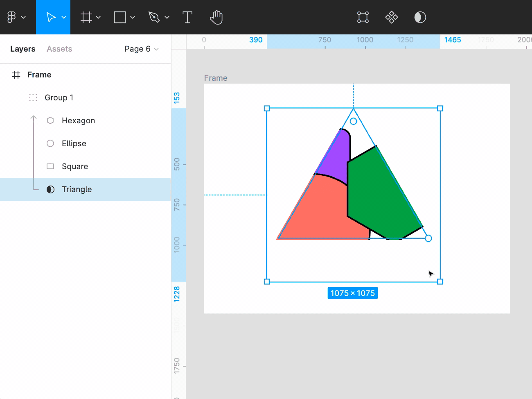The image size is (532, 399).
Task: Open the Pen tool dropdown arrow
Action: [x=167, y=18]
